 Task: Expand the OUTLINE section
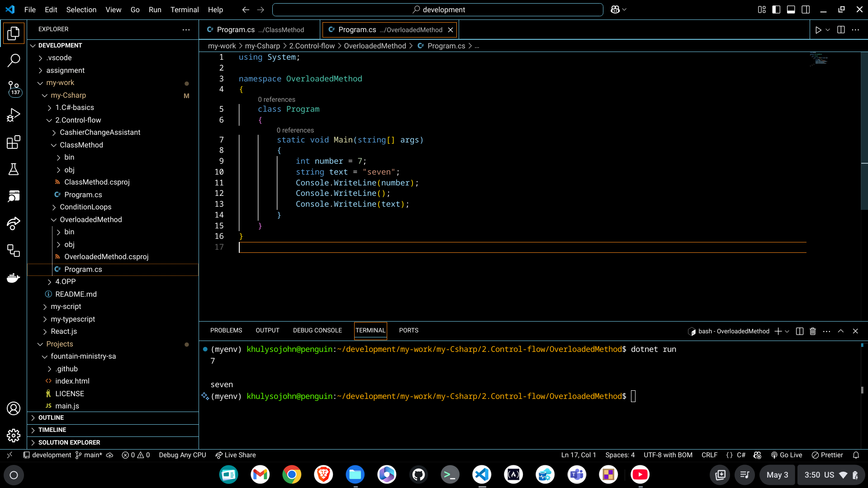[113, 417]
